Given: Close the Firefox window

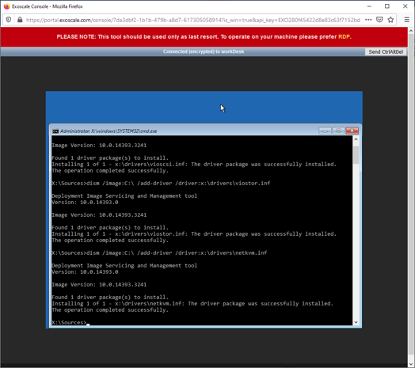Looking at the screenshot, I should point(405,6).
